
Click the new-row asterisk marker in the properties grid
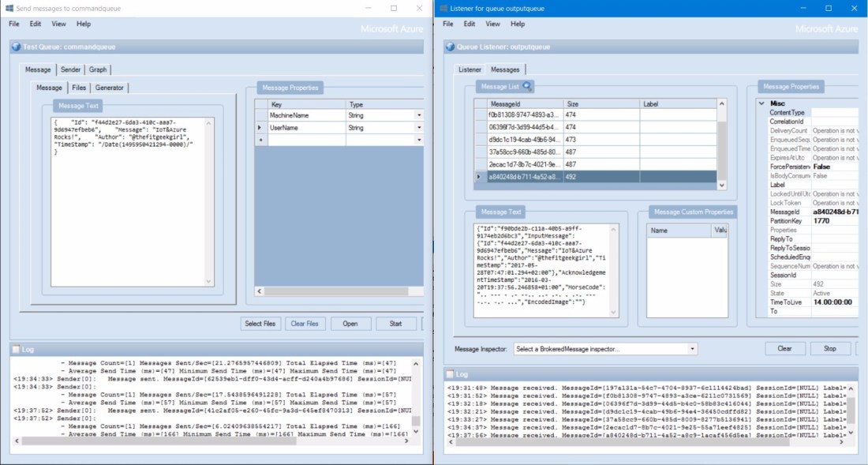260,140
